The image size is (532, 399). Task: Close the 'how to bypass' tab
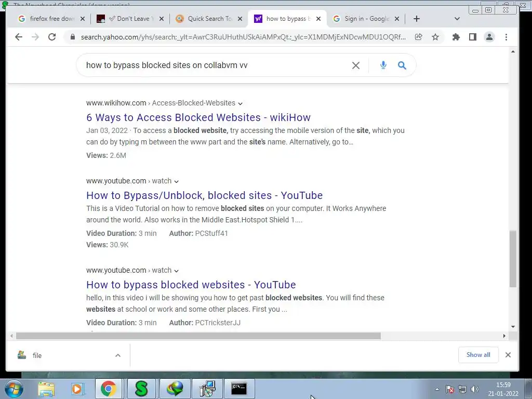[x=318, y=19]
